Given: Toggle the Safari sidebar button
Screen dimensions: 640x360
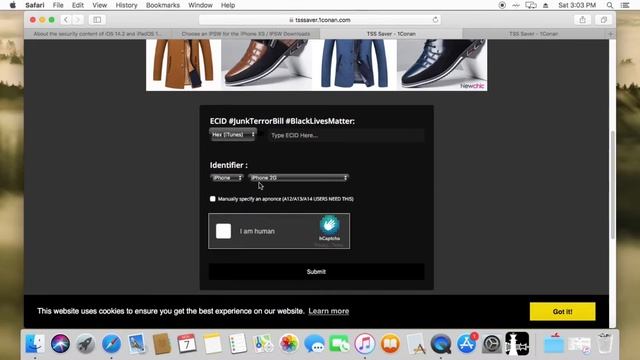Looking at the screenshot, I should pyautogui.click(x=97, y=20).
